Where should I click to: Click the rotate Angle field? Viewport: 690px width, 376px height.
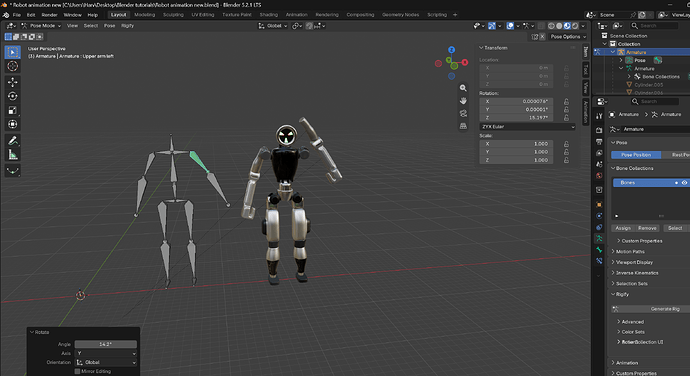106,344
